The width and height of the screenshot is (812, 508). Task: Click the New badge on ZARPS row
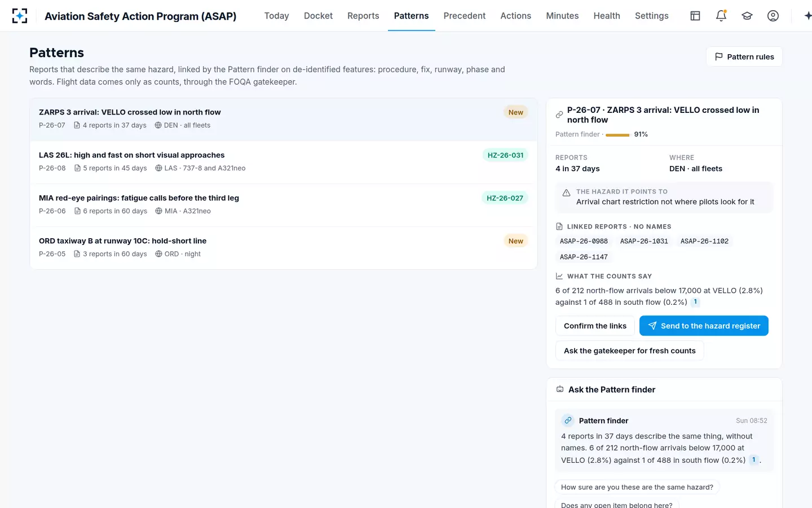pyautogui.click(x=515, y=112)
